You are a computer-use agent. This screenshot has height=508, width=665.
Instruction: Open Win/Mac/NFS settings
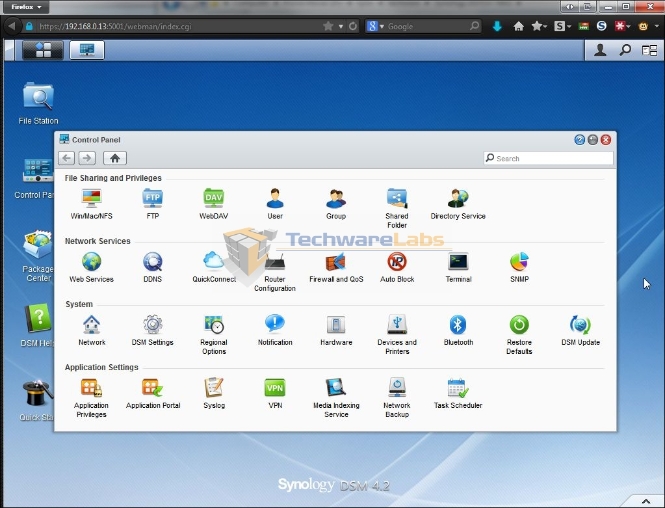coord(91,204)
